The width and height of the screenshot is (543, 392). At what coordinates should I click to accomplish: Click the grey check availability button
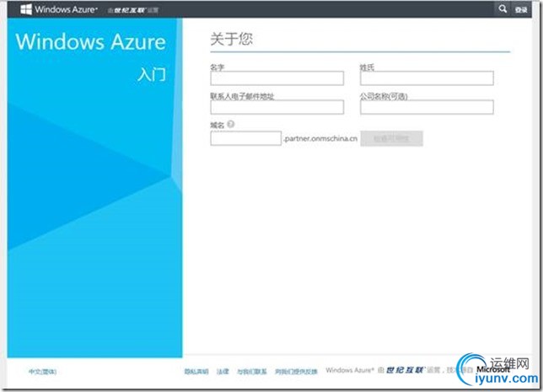pos(391,138)
